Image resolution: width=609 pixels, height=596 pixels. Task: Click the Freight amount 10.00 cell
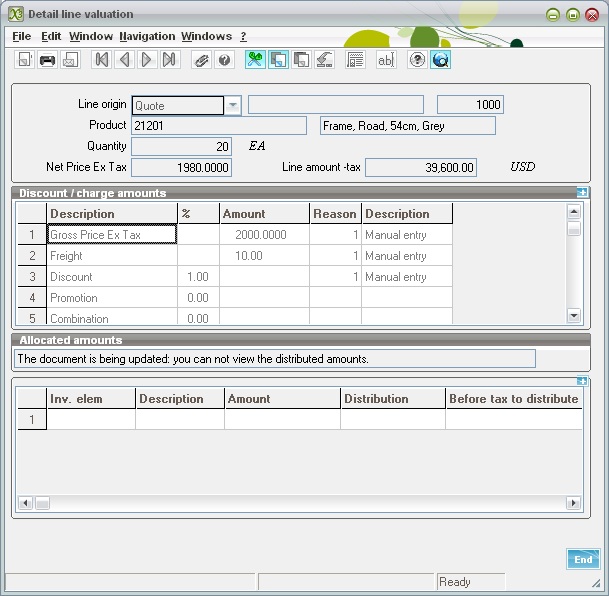264,255
